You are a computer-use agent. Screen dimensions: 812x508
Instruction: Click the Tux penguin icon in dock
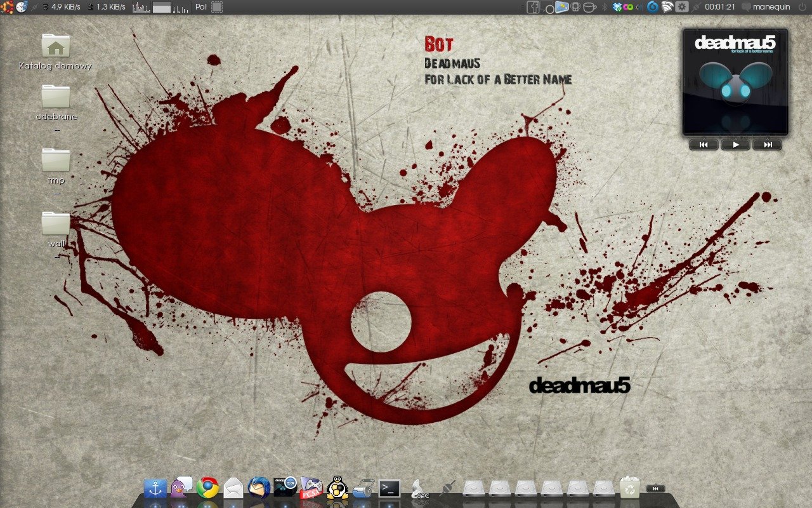pyautogui.click(x=337, y=488)
